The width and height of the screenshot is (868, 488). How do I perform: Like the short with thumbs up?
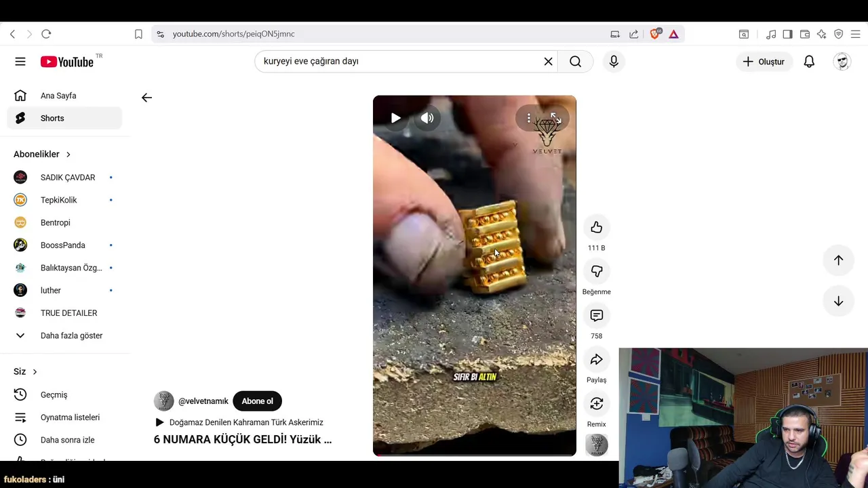tap(597, 227)
